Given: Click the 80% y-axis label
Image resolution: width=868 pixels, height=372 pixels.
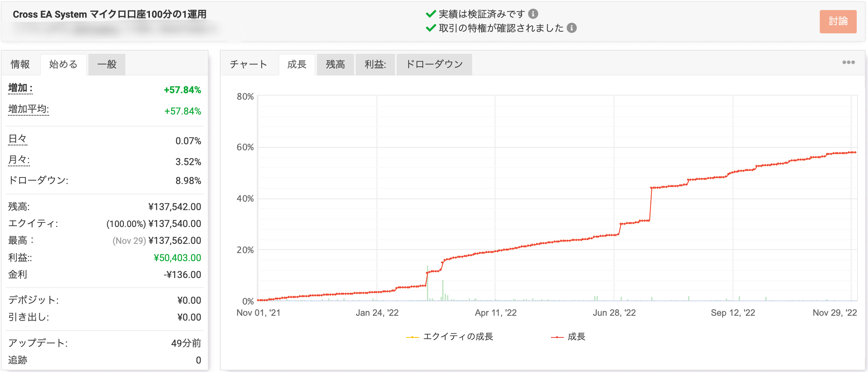Looking at the screenshot, I should coord(245,96).
